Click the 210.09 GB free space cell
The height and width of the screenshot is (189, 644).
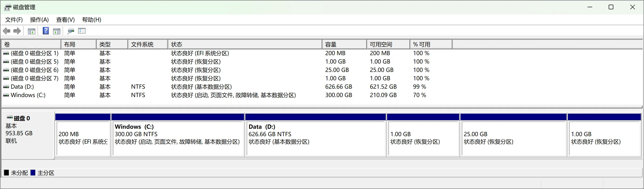click(383, 95)
